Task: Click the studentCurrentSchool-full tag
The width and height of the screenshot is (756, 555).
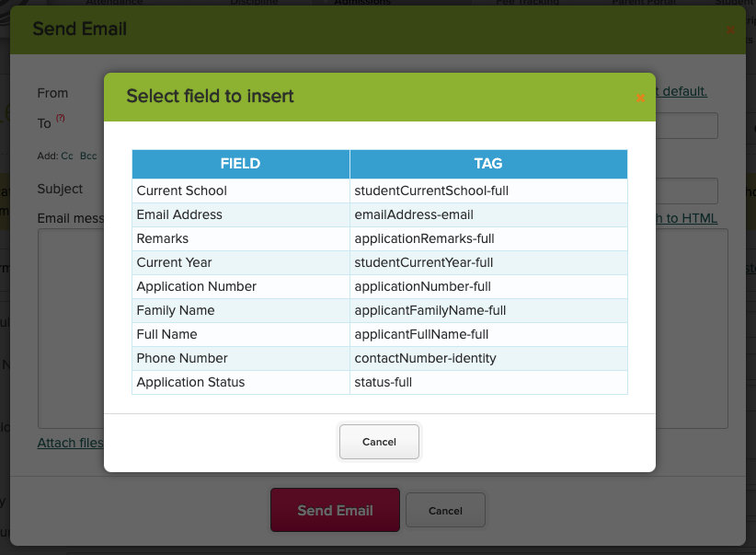Action: pyautogui.click(x=431, y=191)
